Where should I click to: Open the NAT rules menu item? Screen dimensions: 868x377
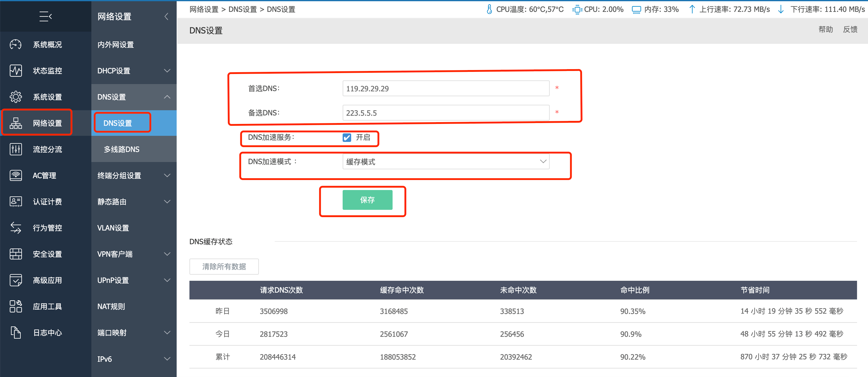pos(111,307)
